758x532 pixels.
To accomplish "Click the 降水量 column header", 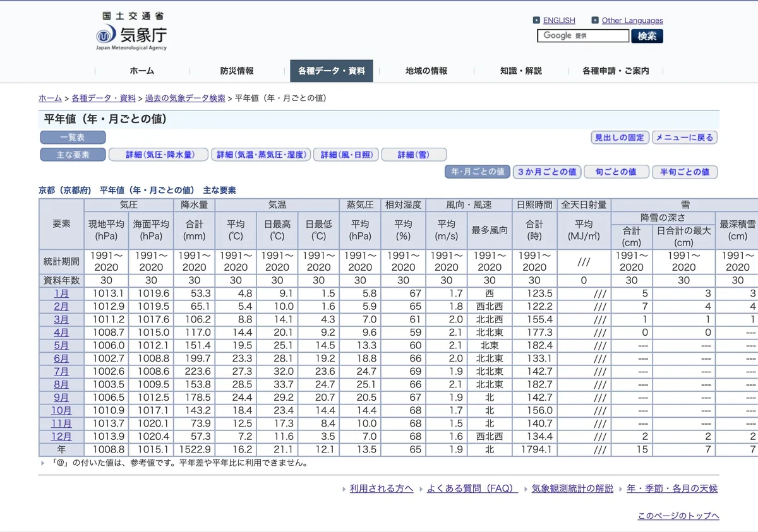I will 194,205.
